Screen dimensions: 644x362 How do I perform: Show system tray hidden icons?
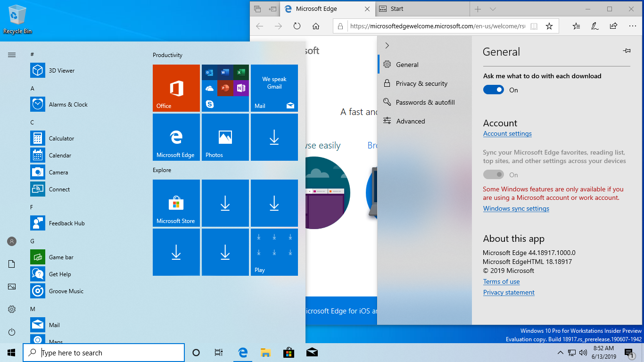click(560, 353)
